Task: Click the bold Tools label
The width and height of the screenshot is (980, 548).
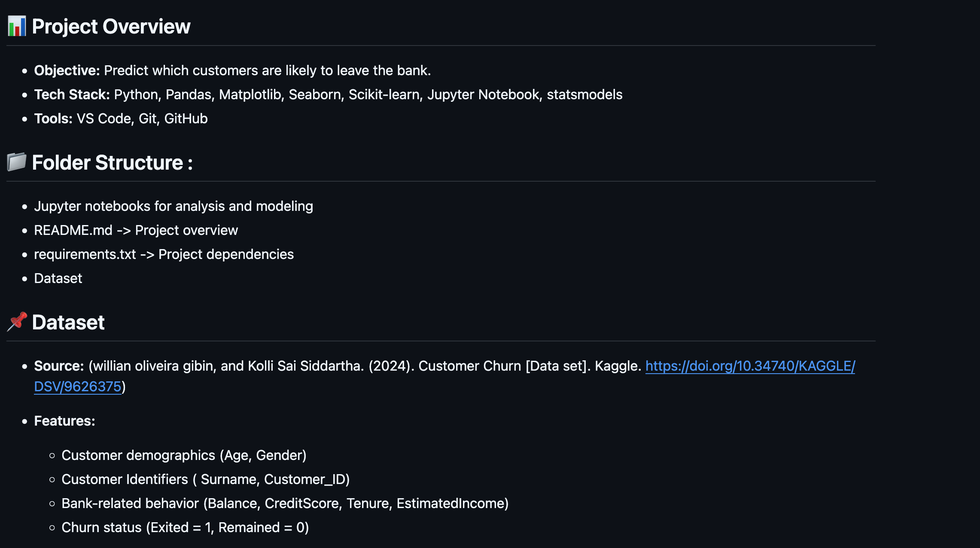Action: pos(53,119)
